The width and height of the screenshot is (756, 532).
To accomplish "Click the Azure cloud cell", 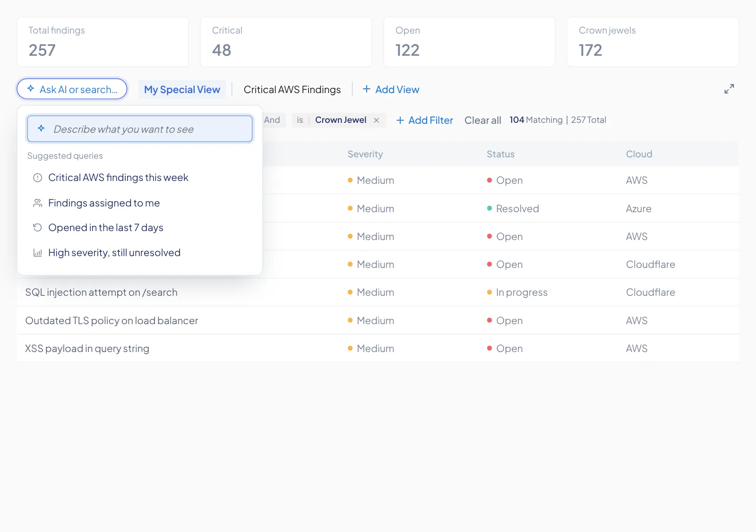I will [x=638, y=209].
